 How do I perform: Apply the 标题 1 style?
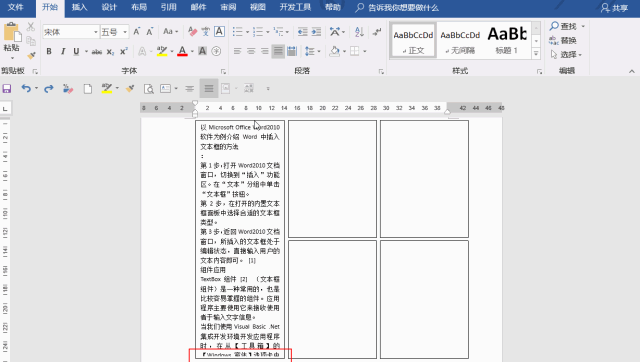507,40
